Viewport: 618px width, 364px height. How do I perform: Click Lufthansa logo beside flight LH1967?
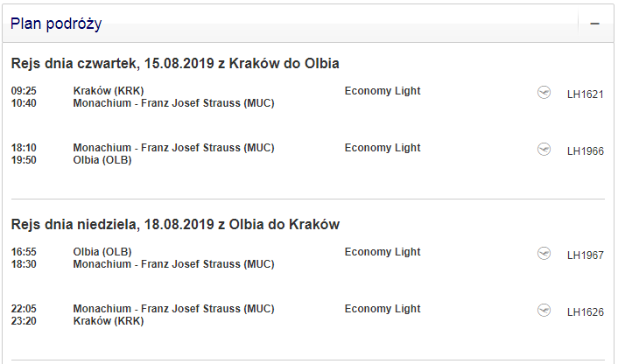point(544,253)
